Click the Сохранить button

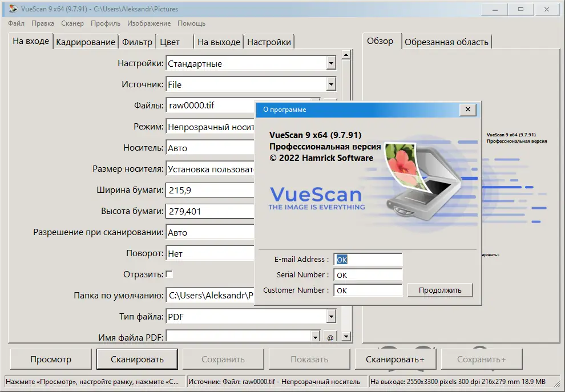(223, 359)
